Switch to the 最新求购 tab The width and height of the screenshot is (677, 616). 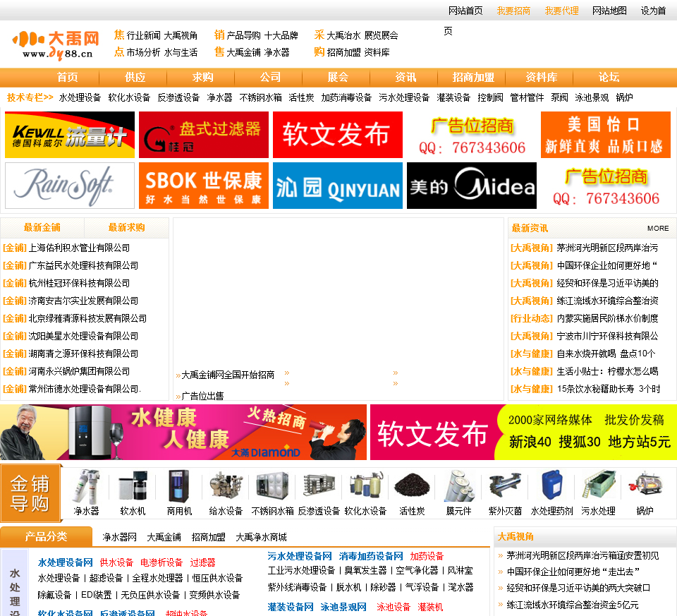126,228
